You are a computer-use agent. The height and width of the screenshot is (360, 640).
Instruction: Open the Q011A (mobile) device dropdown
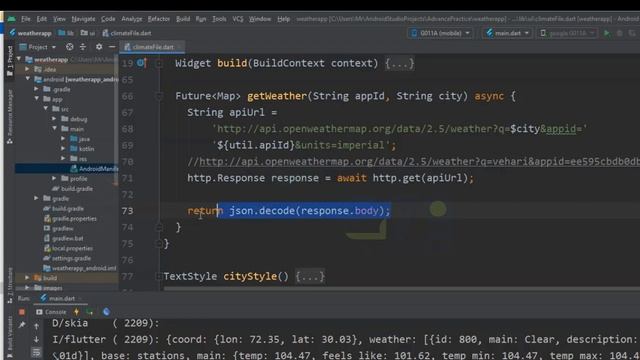(x=440, y=33)
